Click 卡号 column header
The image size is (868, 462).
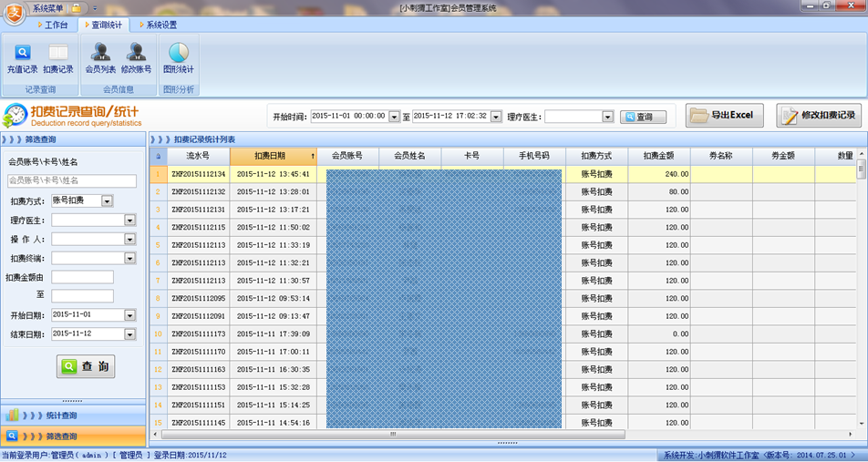pos(472,156)
